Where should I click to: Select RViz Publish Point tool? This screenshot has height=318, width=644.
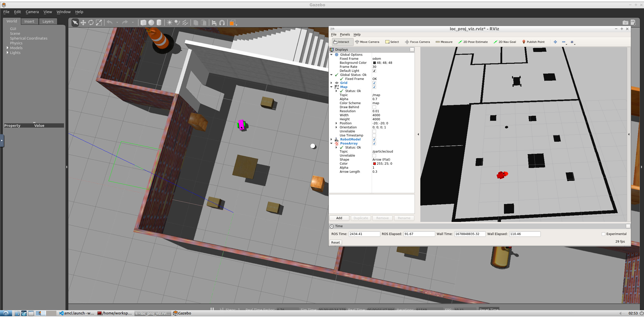(x=533, y=42)
